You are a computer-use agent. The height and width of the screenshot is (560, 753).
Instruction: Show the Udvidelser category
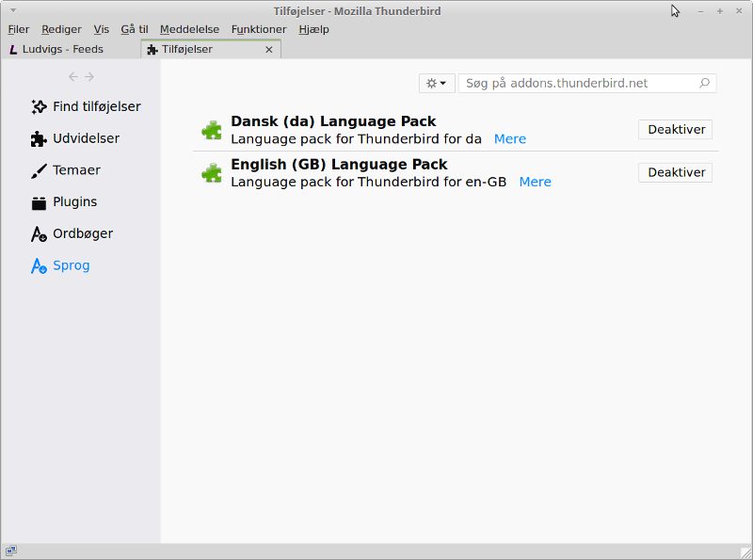pyautogui.click(x=75, y=138)
